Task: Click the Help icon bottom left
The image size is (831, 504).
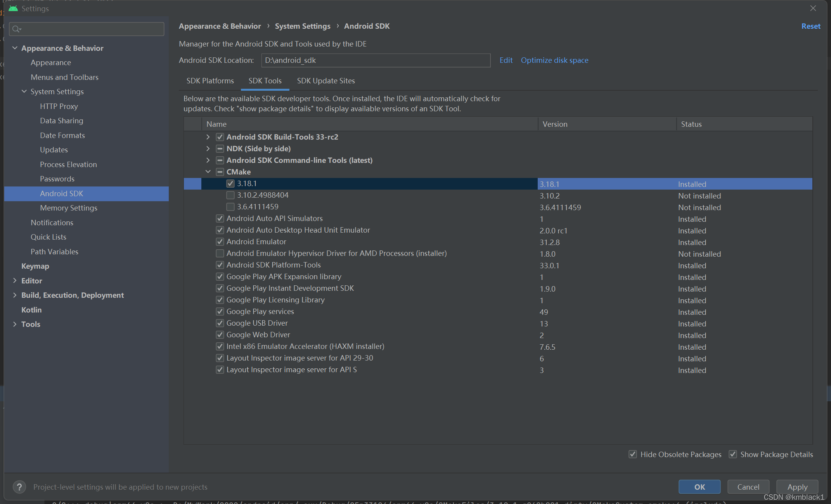Action: click(19, 487)
